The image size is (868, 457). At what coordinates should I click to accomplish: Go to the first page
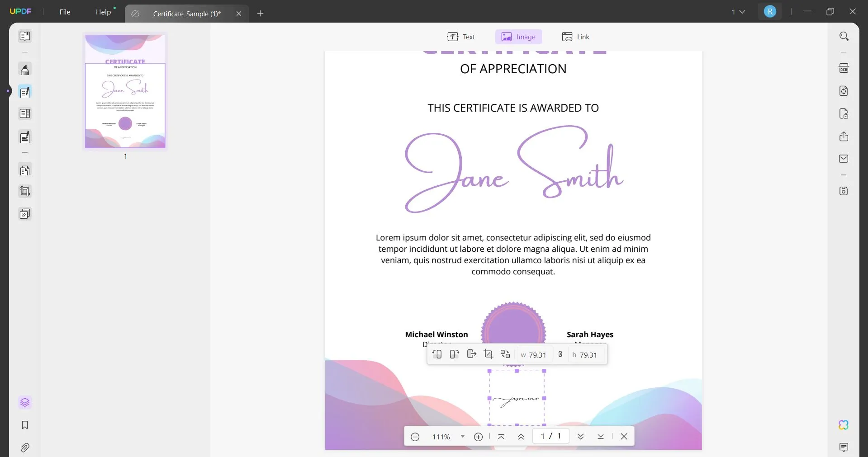[501, 437]
